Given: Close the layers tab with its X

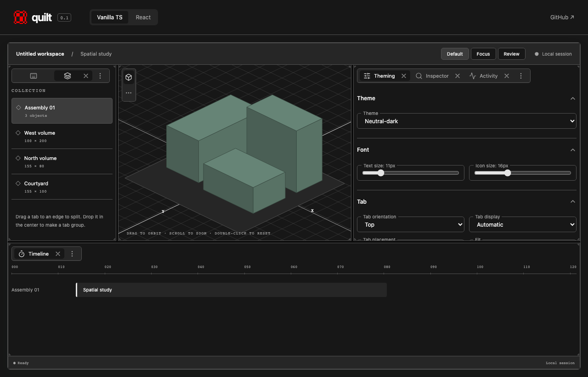Looking at the screenshot, I should (x=86, y=76).
